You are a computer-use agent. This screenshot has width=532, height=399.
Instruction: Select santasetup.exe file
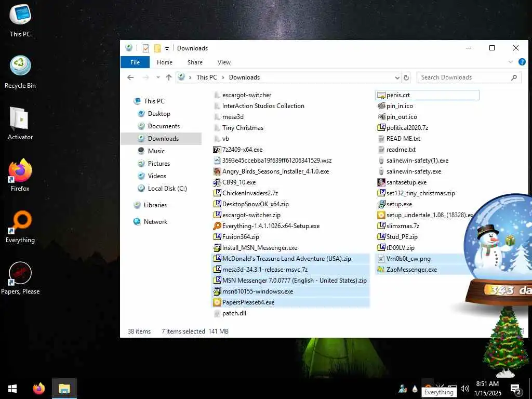click(x=406, y=182)
